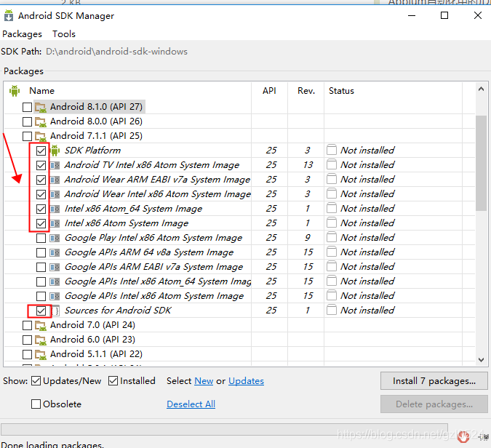This screenshot has width=491, height=448.
Task: Click the icon next to Intel x86 Atom System Image
Action: tap(55, 223)
